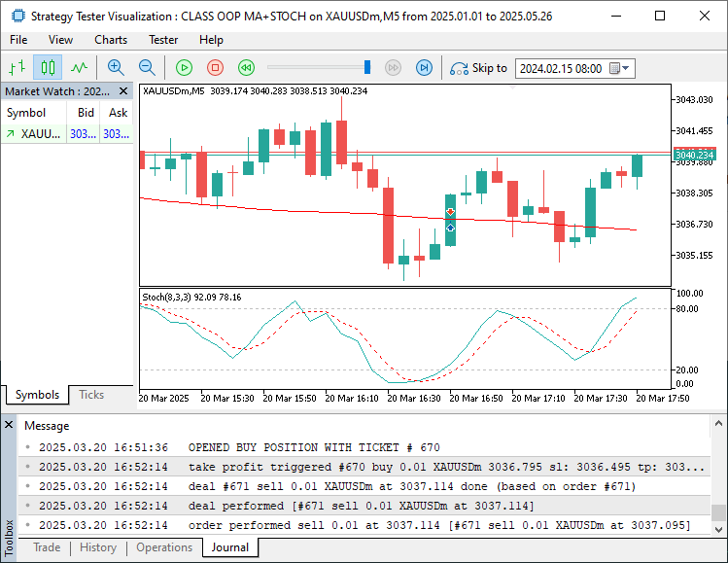Close the Market Watch panel

(123, 91)
